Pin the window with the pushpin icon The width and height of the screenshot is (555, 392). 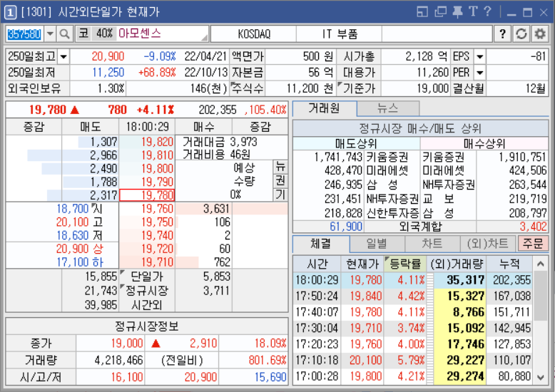tap(458, 12)
